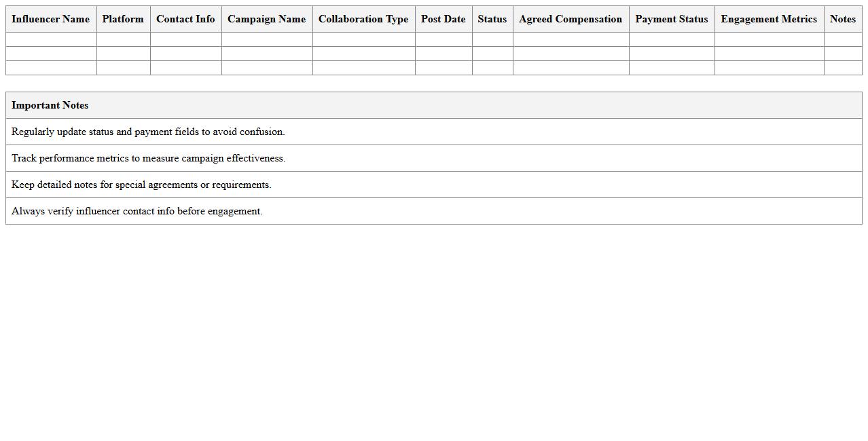
Task: Select the Engagement Metrics column header
Action: [x=768, y=19]
